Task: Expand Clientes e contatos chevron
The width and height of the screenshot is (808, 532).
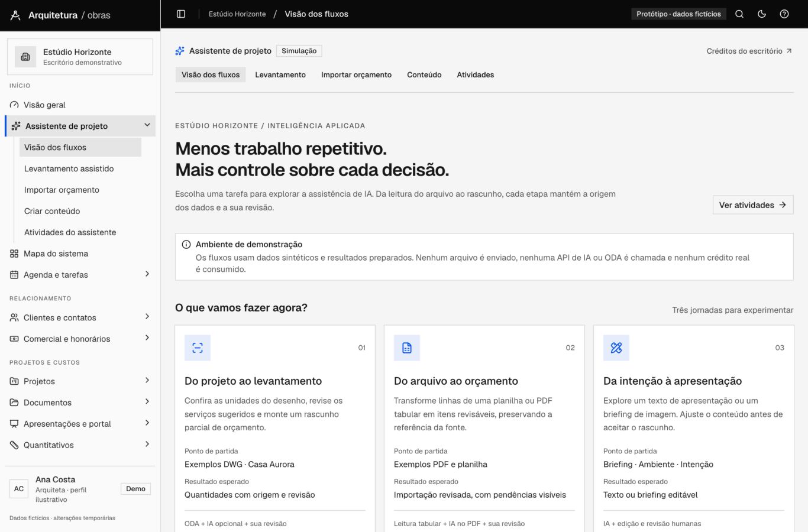Action: click(147, 316)
